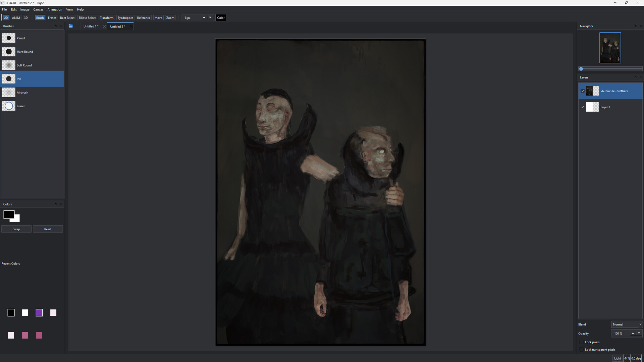This screenshot has height=362, width=644.
Task: Decrease layer opacity with down arrow
Action: tap(639, 333)
